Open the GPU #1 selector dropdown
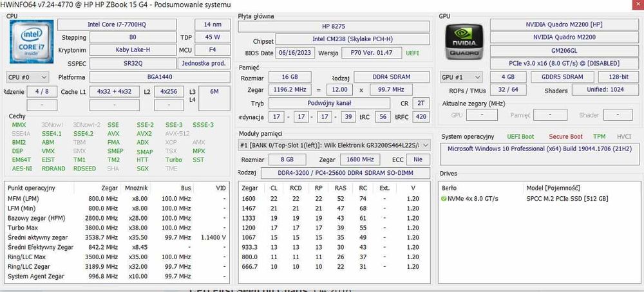The height and width of the screenshot is (292, 644). [x=461, y=77]
